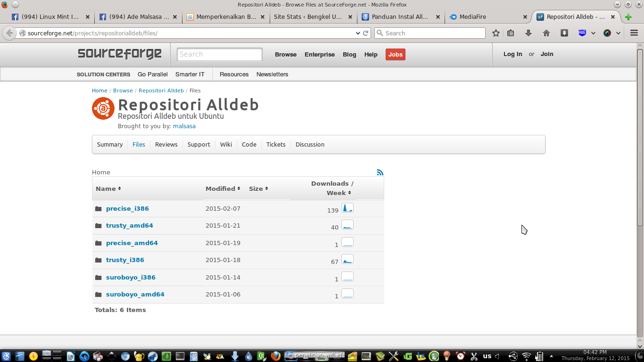Image resolution: width=644 pixels, height=362 pixels.
Task: Click the color wheel extension icon
Action: pyautogui.click(x=607, y=33)
